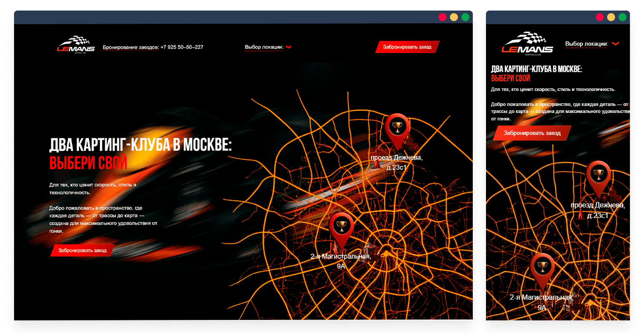Select the 2-я Магистральная map pin in the mobile window
644x334 pixels.
[543, 272]
